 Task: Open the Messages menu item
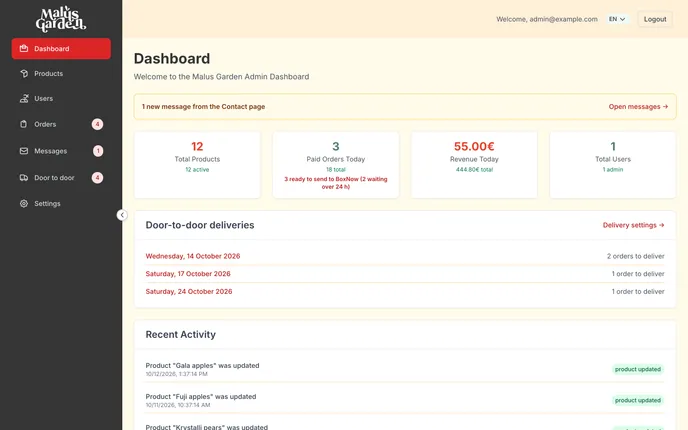click(61, 151)
